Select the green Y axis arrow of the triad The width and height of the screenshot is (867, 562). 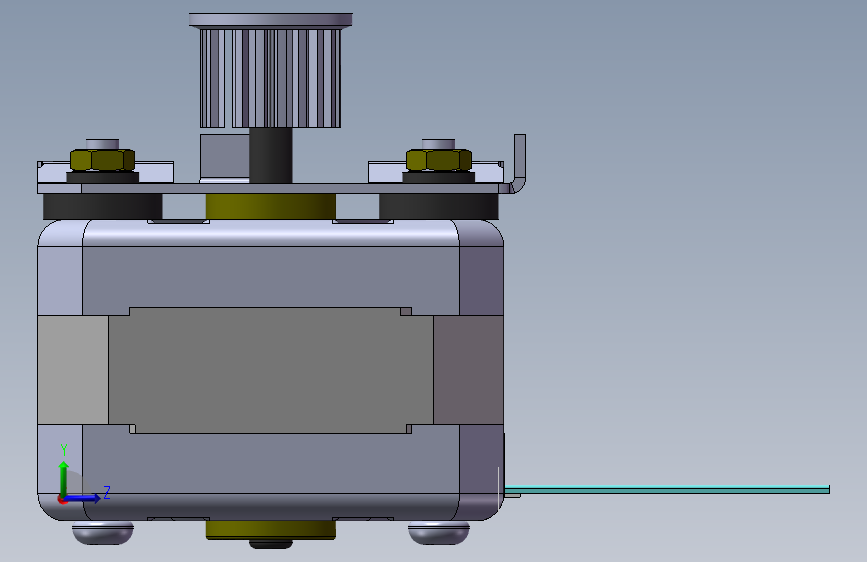coord(64,478)
